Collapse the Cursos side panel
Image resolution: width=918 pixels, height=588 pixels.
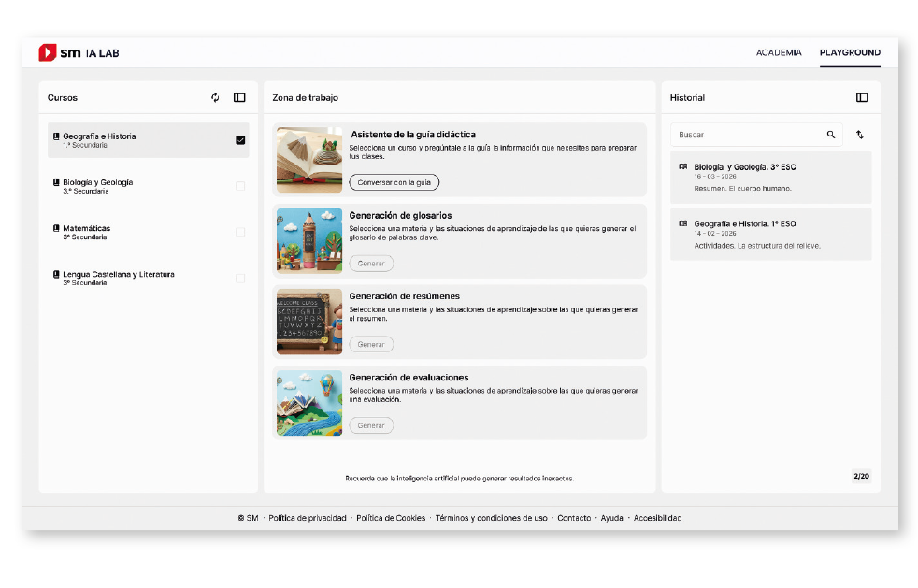click(x=239, y=97)
